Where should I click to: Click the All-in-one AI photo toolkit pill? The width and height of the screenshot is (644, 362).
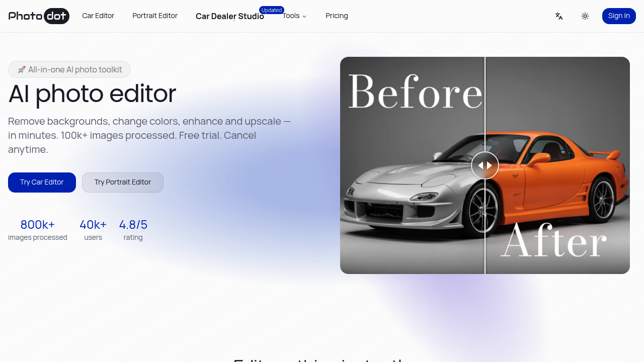pos(69,70)
